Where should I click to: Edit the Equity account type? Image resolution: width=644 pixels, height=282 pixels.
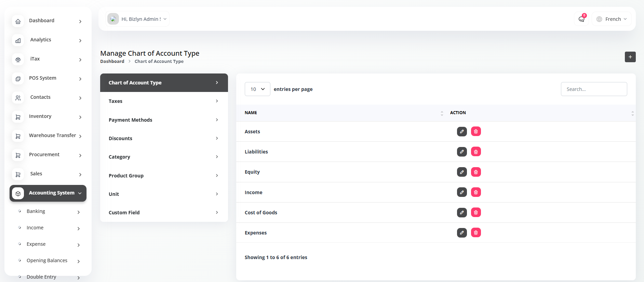point(462,172)
